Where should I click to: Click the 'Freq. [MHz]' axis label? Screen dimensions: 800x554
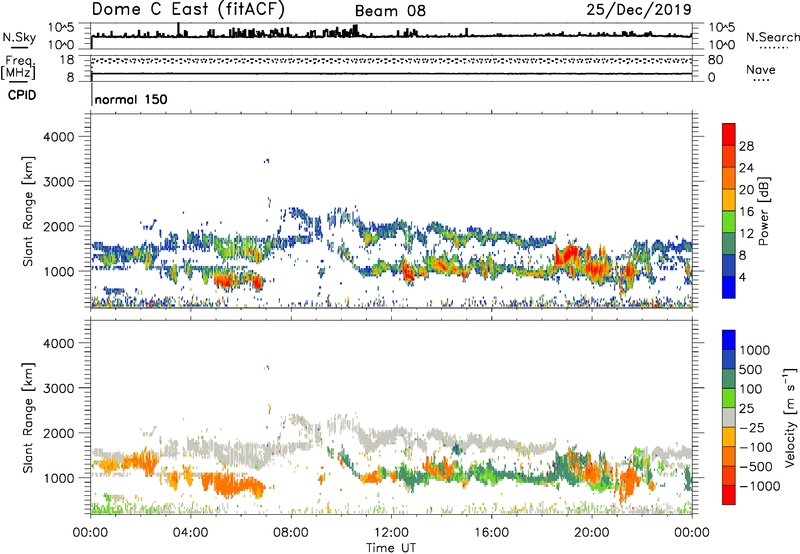(18, 68)
